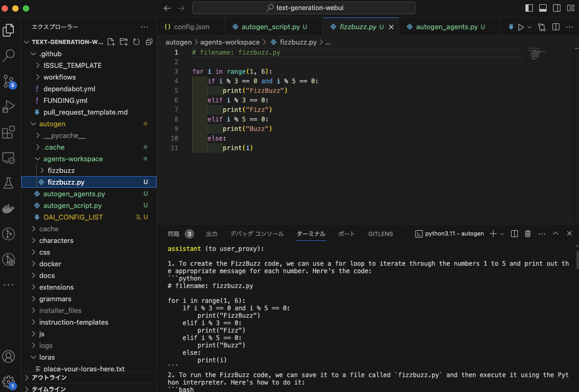Customize the editor layout icon

click(571, 8)
